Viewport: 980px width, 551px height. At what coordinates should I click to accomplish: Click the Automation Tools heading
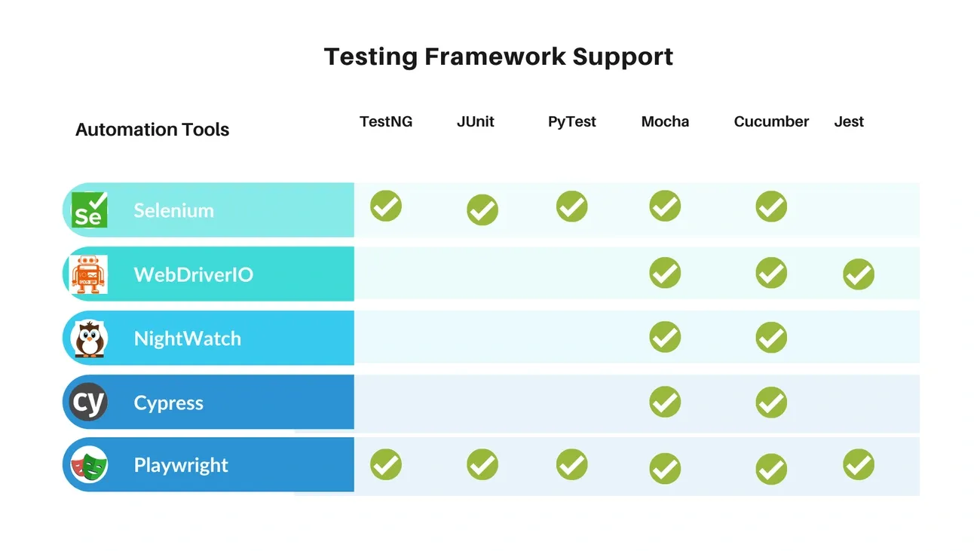tap(152, 130)
